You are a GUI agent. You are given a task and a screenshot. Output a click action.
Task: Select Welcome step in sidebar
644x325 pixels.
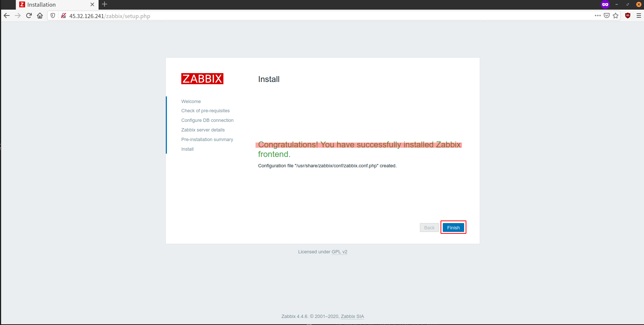point(191,101)
